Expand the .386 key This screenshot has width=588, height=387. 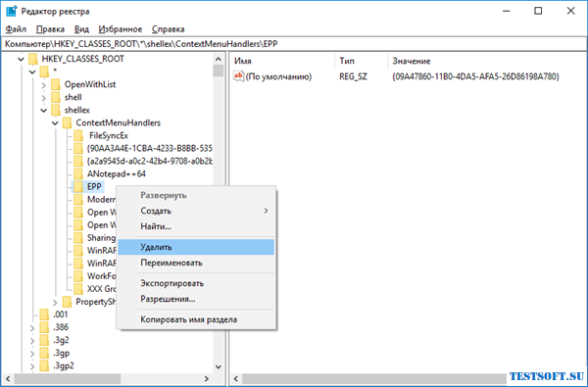click(32, 327)
